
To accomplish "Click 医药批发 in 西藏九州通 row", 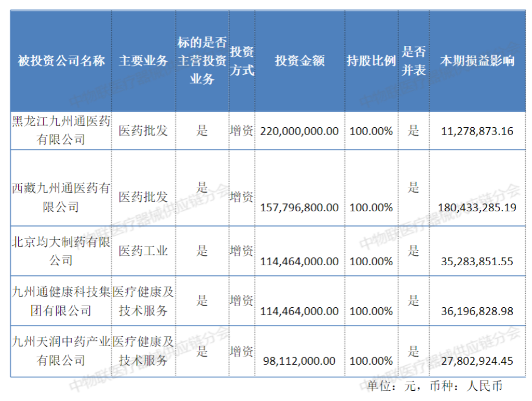I will (x=143, y=197).
